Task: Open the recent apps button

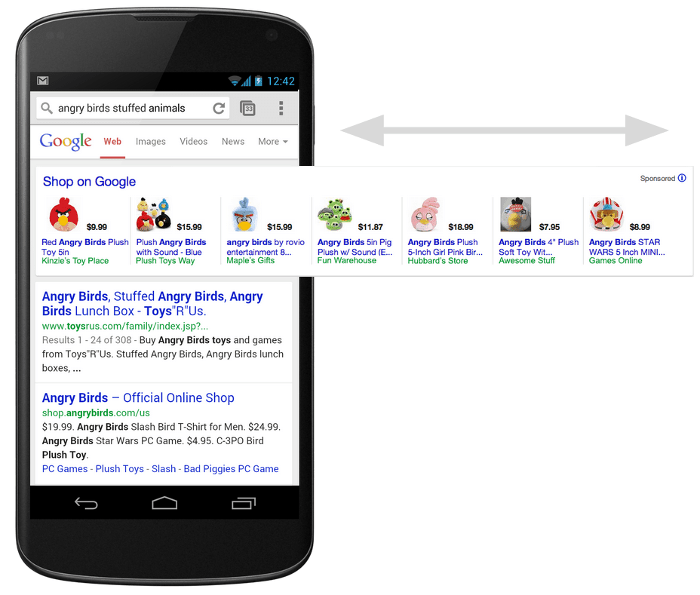Action: pos(244,503)
